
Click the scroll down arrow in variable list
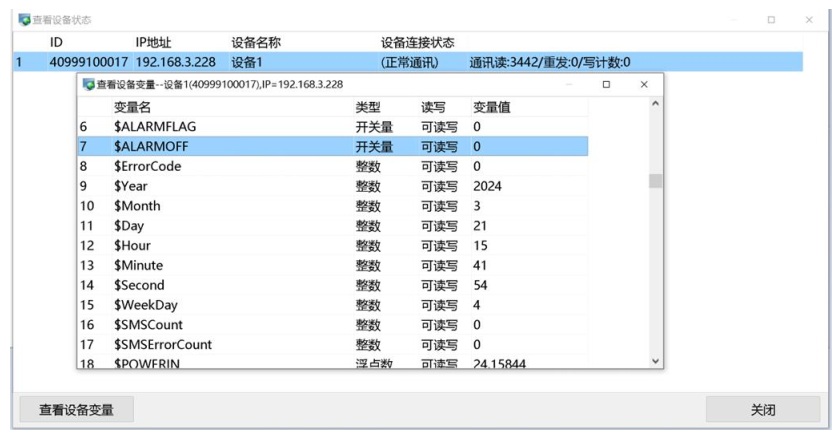[656, 360]
